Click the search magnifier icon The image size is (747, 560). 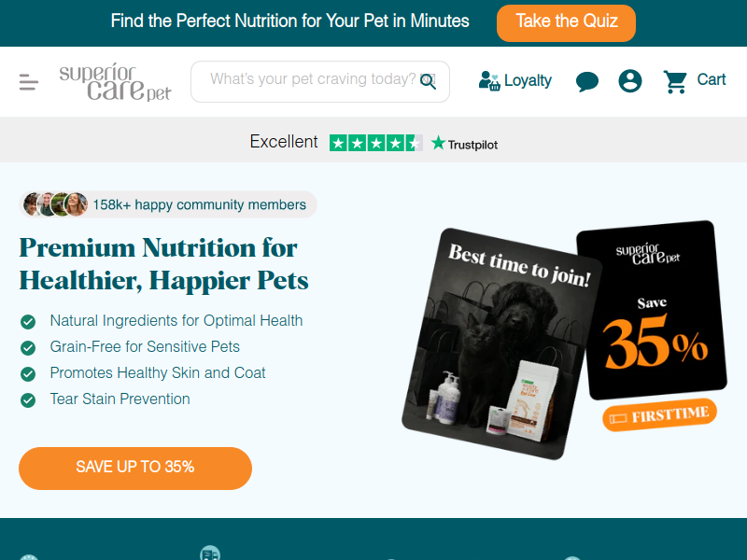pos(428,81)
